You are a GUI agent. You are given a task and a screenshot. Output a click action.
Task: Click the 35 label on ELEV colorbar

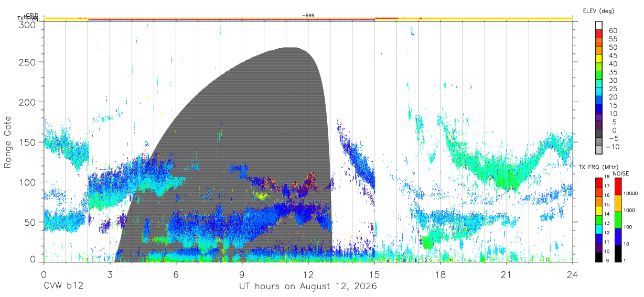tap(613, 72)
